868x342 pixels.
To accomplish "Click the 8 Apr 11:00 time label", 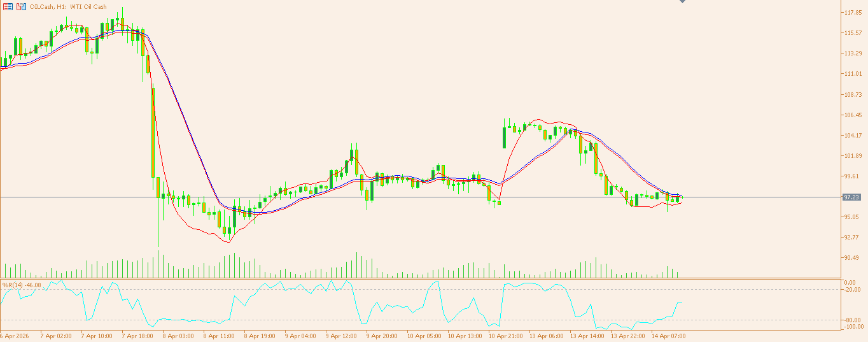I will click(x=218, y=336).
